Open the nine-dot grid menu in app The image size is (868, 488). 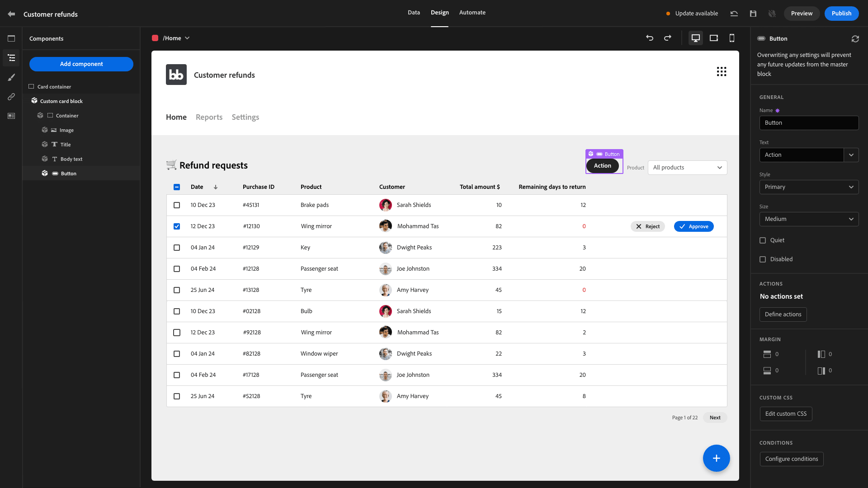721,71
